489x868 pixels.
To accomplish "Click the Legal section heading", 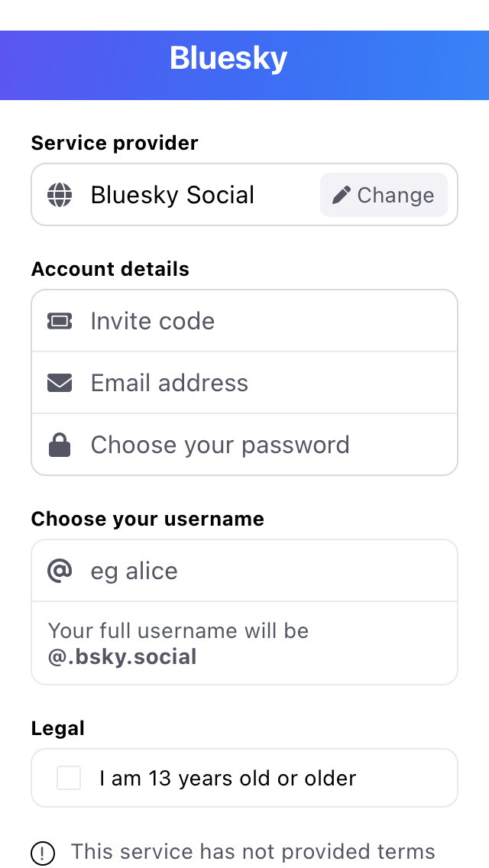I will 58,728.
